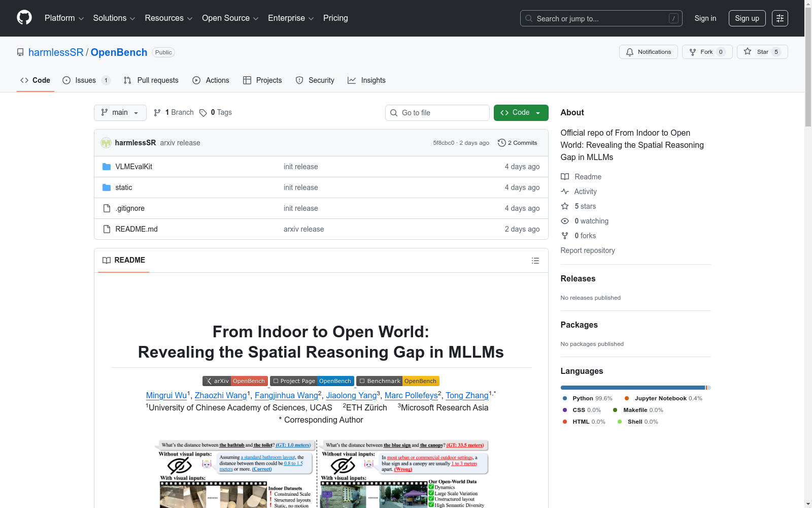The image size is (812, 508).
Task: Open Marc Pollefeys author link
Action: click(x=411, y=396)
